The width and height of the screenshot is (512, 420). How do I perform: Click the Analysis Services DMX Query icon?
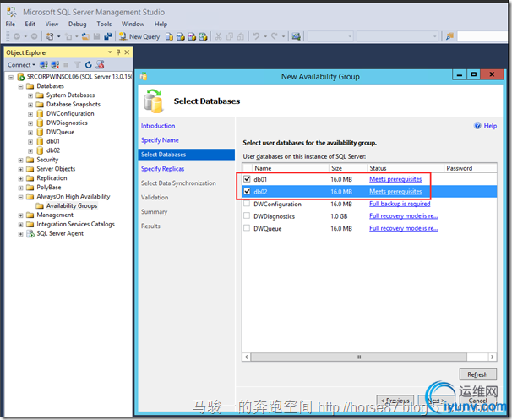(x=192, y=36)
